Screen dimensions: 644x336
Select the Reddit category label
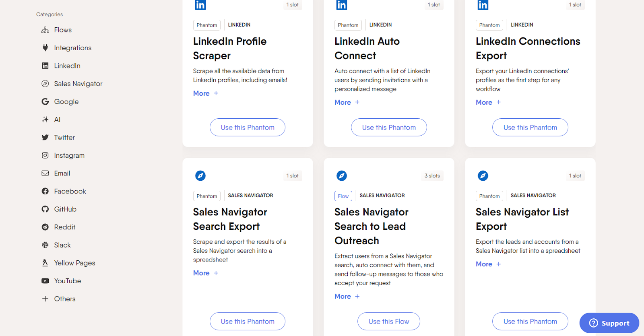pos(65,227)
